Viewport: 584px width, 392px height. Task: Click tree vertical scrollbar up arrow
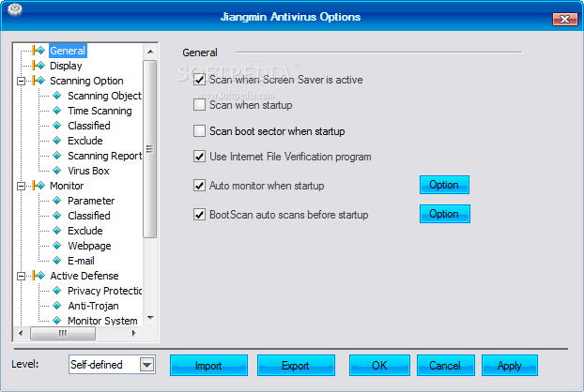tap(150, 52)
